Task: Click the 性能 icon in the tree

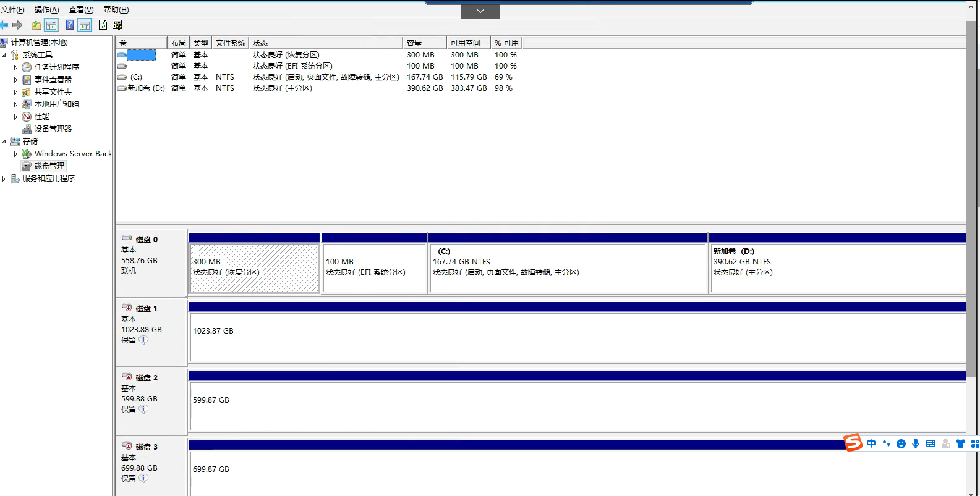Action: click(27, 116)
